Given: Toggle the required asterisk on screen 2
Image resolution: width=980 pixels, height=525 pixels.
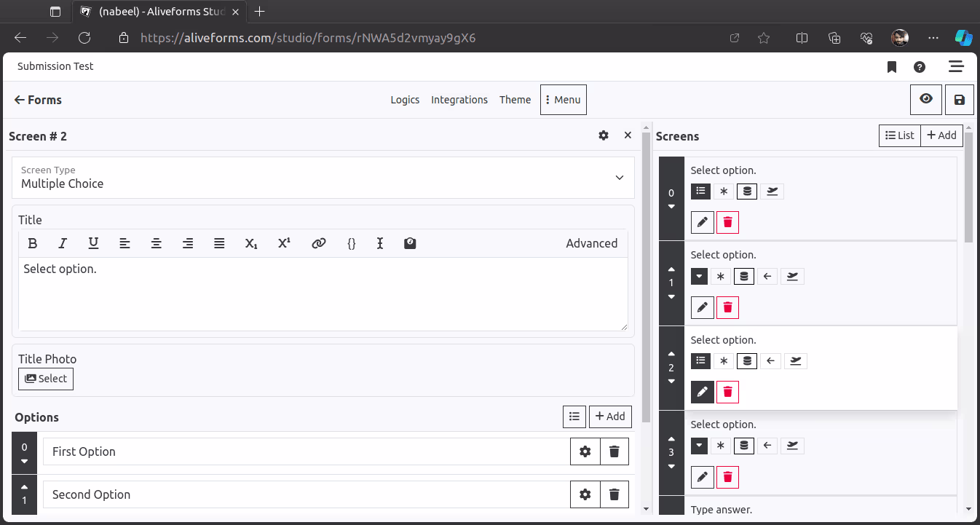Looking at the screenshot, I should click(x=723, y=360).
